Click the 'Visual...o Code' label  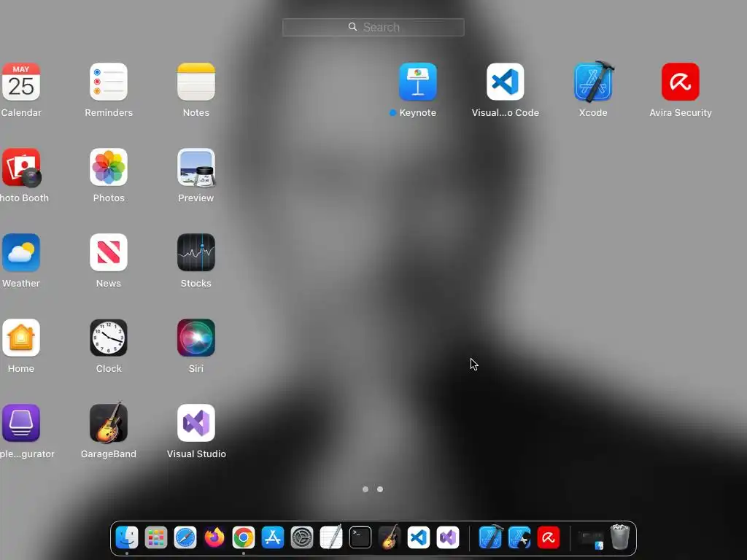coord(506,113)
